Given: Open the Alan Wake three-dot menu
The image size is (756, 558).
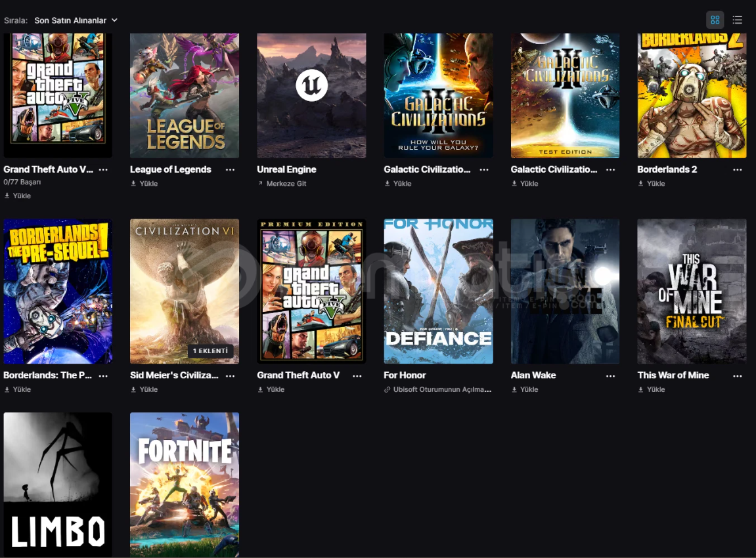Looking at the screenshot, I should (610, 376).
